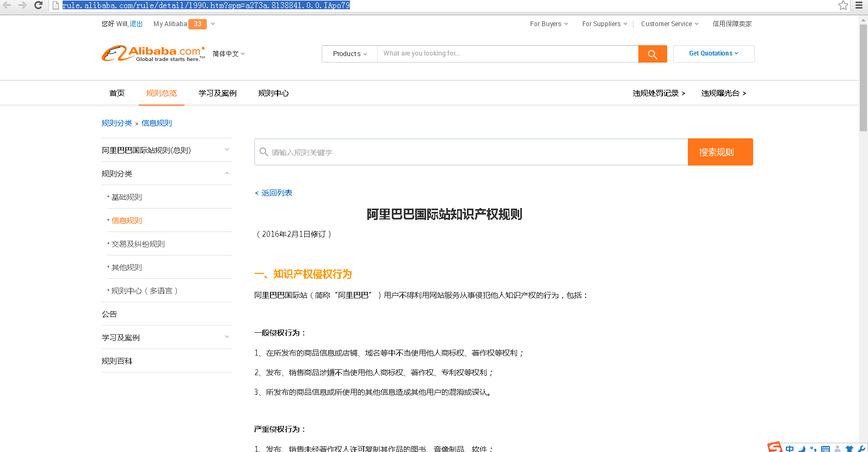Select 交易及纠纷规则 in the sidebar
868x452 pixels.
click(138, 244)
